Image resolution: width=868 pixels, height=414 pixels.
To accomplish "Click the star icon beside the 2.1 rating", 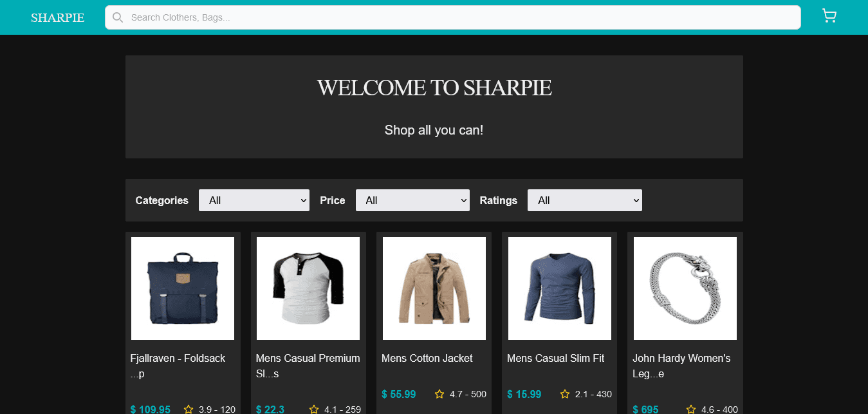I will [564, 393].
